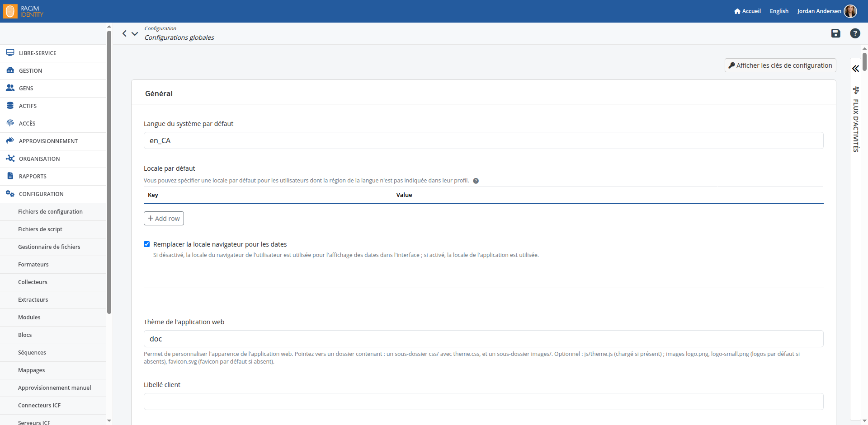Click Afficher les clés de configuration
The image size is (868, 425).
pos(780,65)
